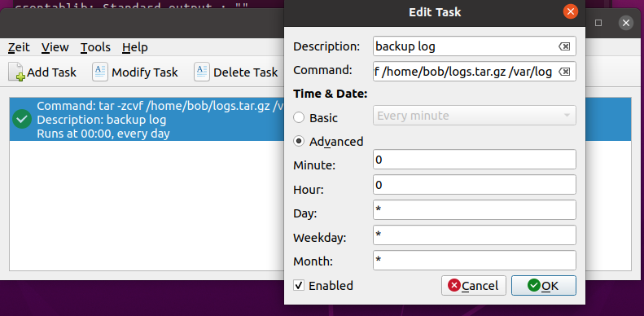Image resolution: width=644 pixels, height=316 pixels.
Task: Click the Hour input field
Action: click(x=475, y=185)
